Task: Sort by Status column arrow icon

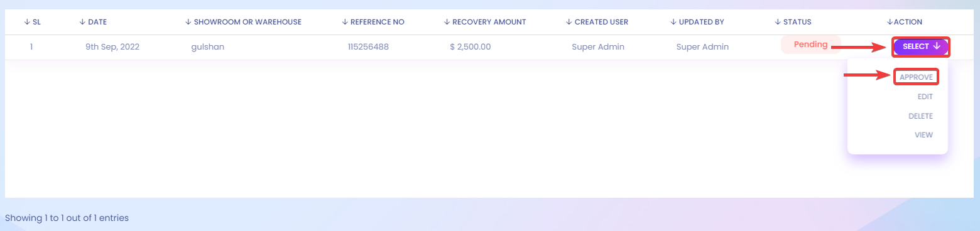Action: pyautogui.click(x=778, y=22)
